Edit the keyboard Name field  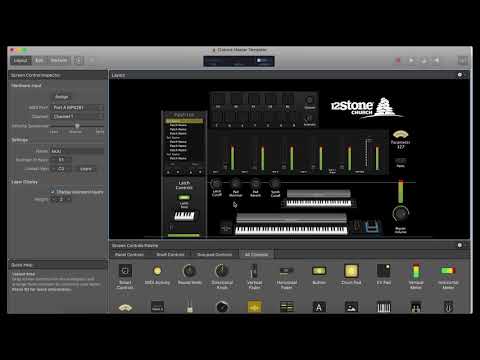coord(77,151)
